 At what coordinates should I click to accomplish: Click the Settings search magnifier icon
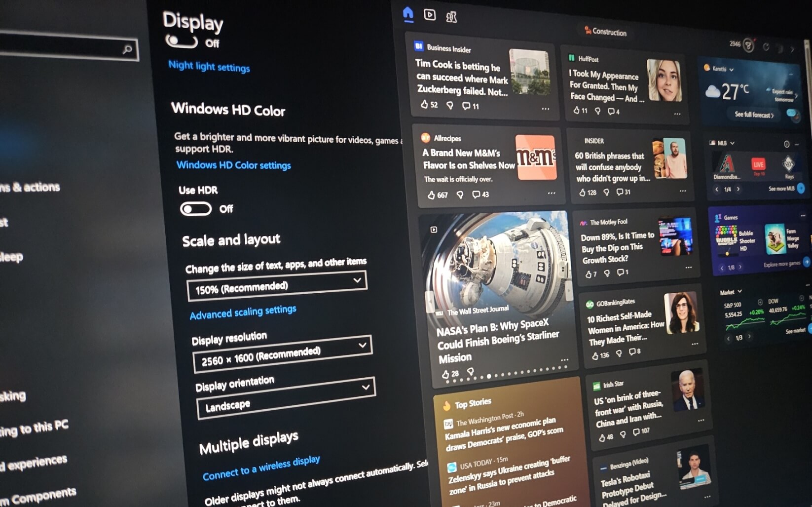point(127,49)
